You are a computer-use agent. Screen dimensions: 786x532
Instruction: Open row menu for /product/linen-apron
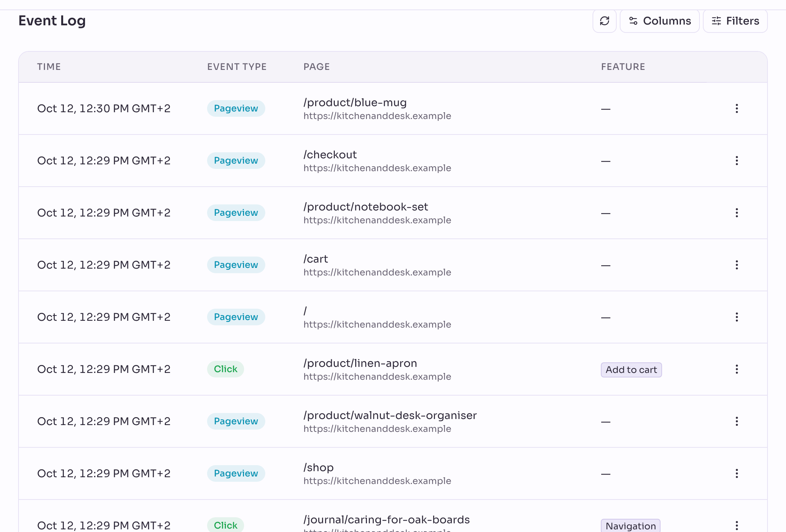pyautogui.click(x=736, y=369)
